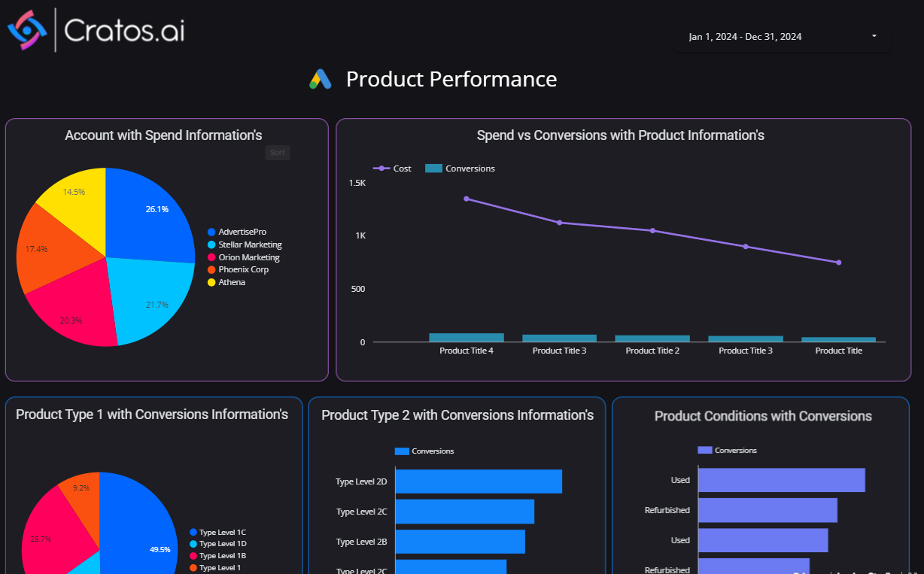
Task: Click the Cost line point above Product Title 4
Action: pyautogui.click(x=467, y=199)
